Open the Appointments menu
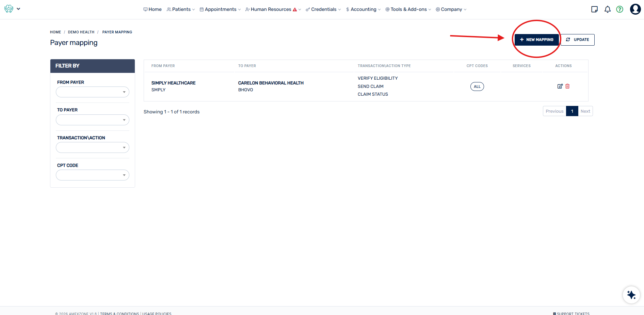 [220, 9]
